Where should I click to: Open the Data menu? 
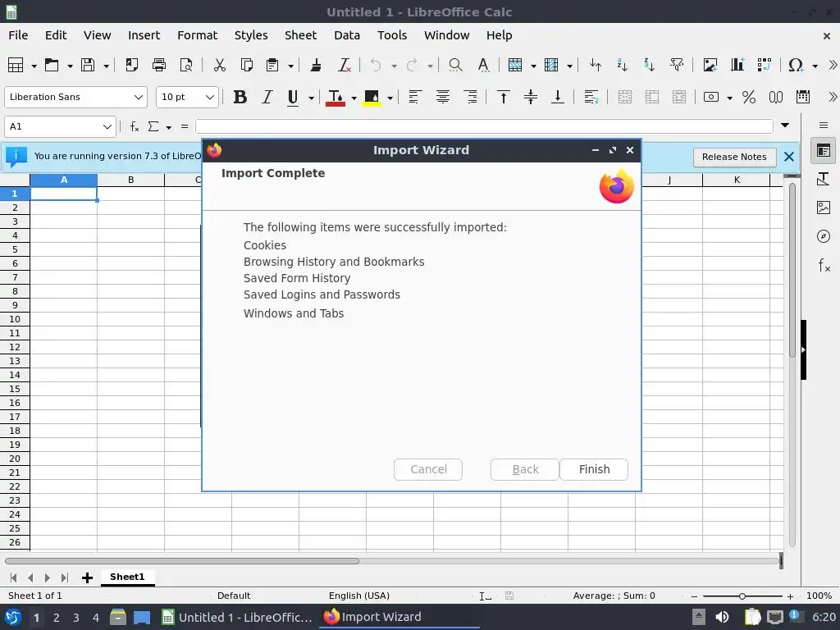[347, 35]
